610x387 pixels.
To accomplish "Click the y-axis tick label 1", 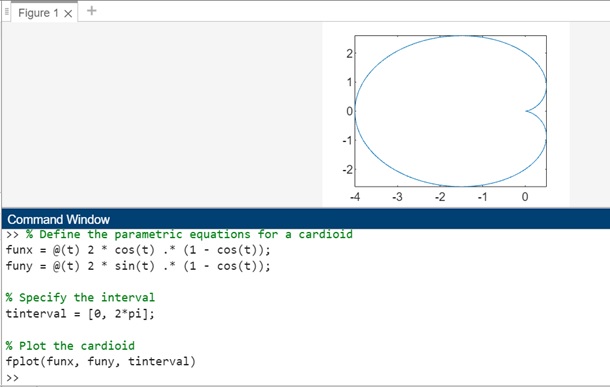I will coord(349,82).
